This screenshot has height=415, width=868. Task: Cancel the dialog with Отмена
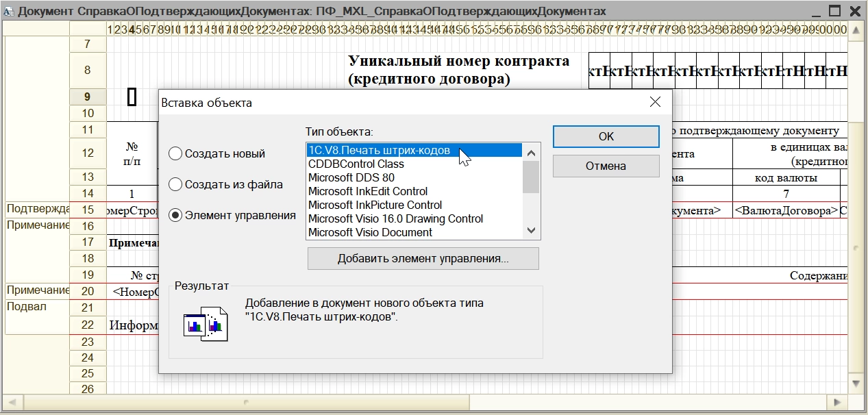(x=606, y=166)
